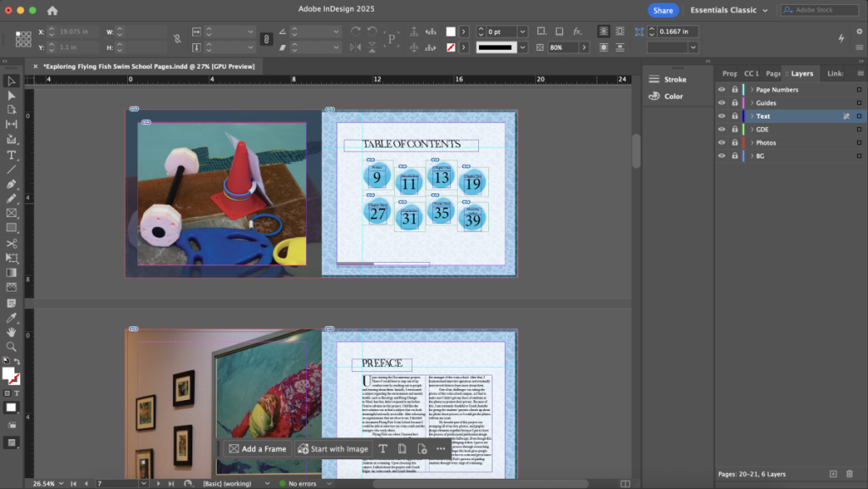Select the Type tool
The width and height of the screenshot is (868, 489).
(x=11, y=155)
